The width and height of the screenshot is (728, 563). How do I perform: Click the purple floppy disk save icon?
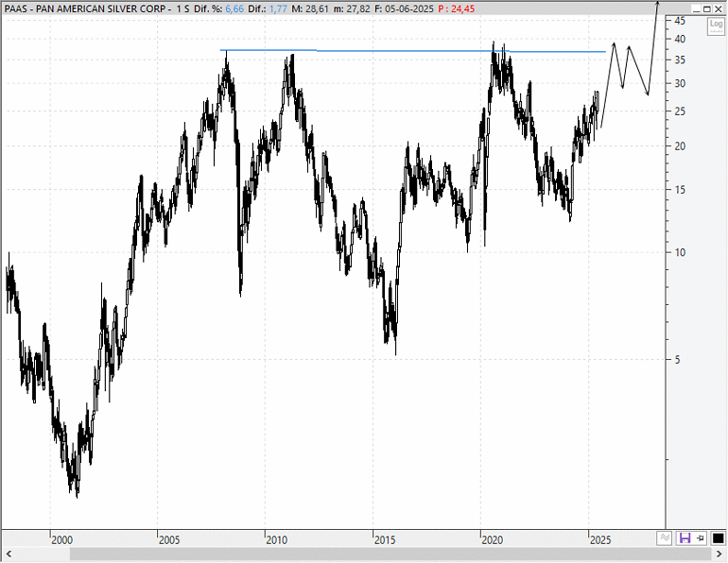(x=685, y=538)
